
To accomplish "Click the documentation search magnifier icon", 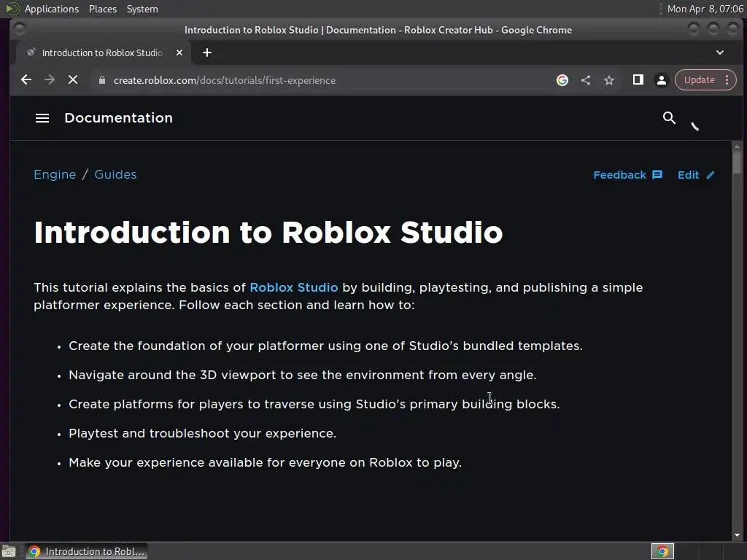I will point(669,118).
